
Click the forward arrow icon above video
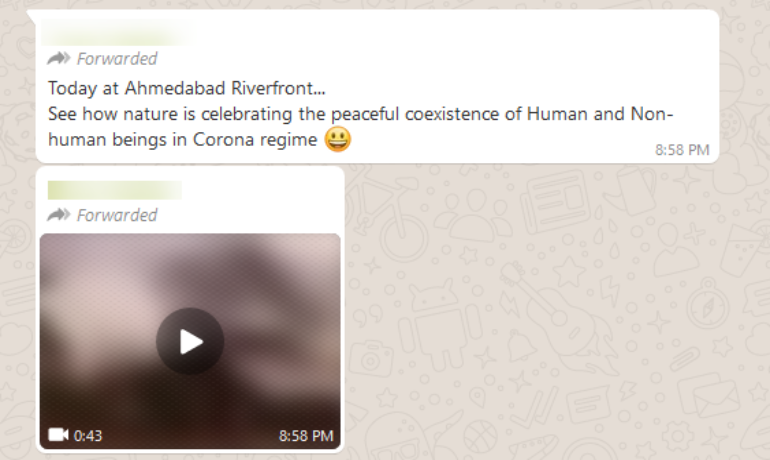tap(59, 215)
